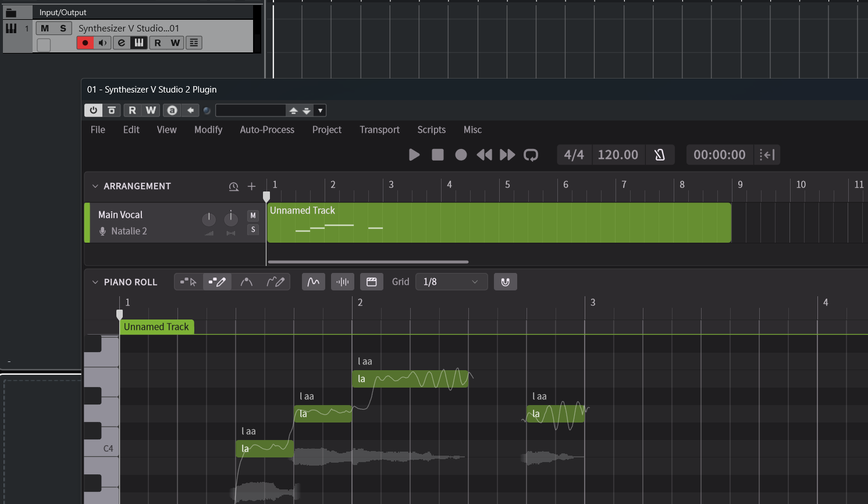Collapse the PIANO ROLL panel
Screen dimensions: 868x504
coord(95,282)
